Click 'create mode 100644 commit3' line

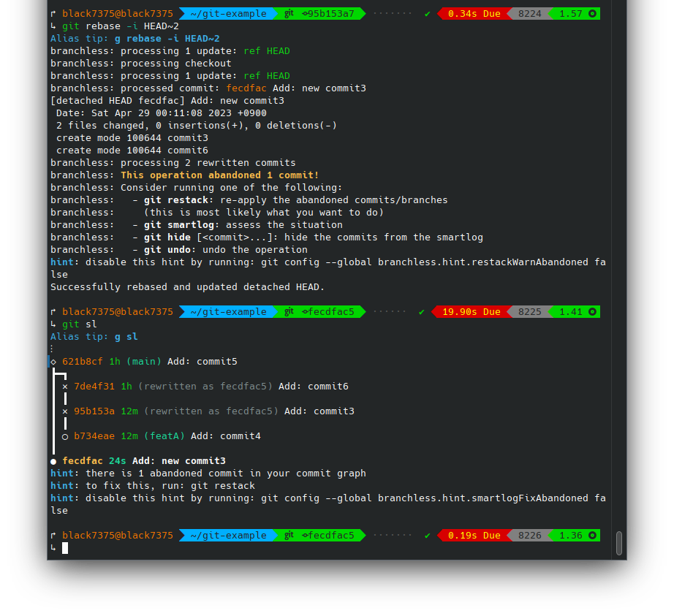(132, 138)
